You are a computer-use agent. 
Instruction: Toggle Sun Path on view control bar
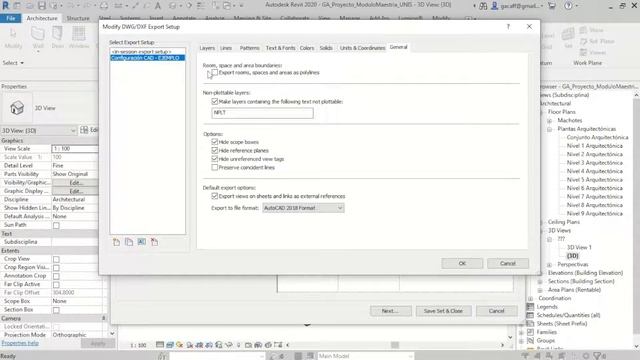click(180, 345)
